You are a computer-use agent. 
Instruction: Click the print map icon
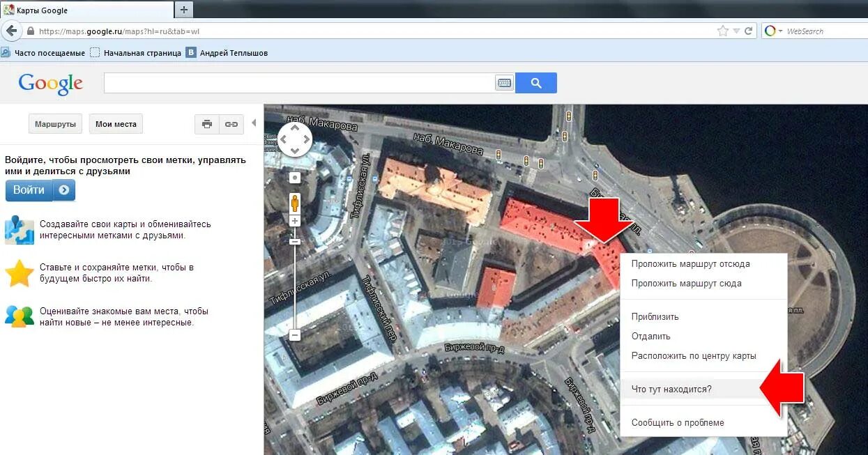tap(206, 124)
